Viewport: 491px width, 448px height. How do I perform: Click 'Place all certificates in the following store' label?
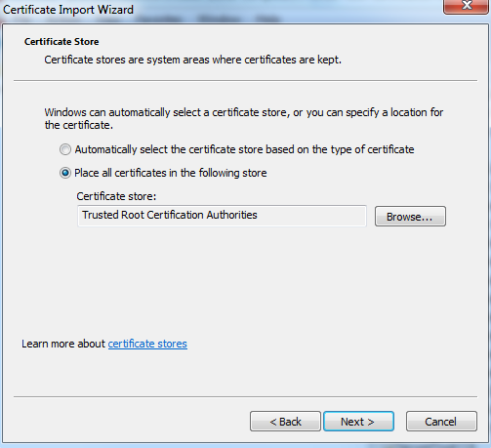pyautogui.click(x=171, y=173)
